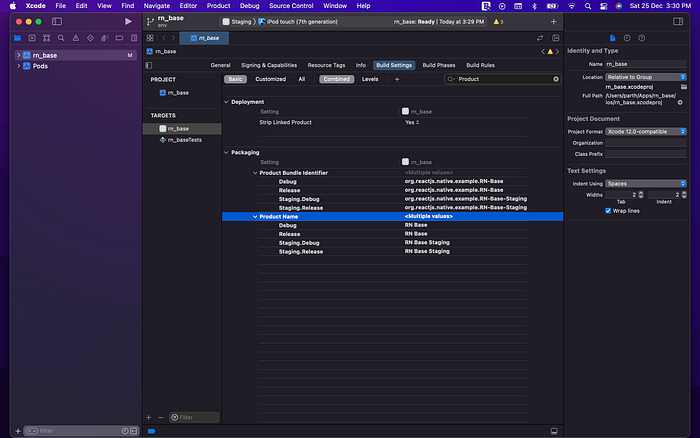Viewport: 700px width, 438px height.
Task: Open the Info tab
Action: pyautogui.click(x=361, y=65)
